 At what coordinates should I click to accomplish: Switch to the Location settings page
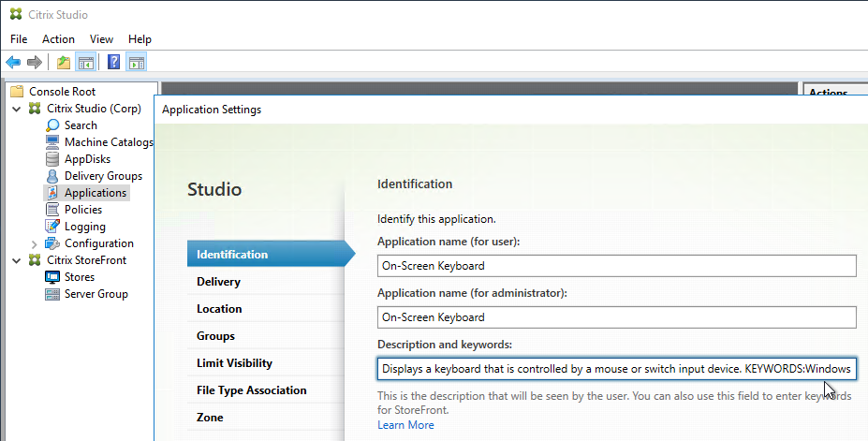(266, 309)
